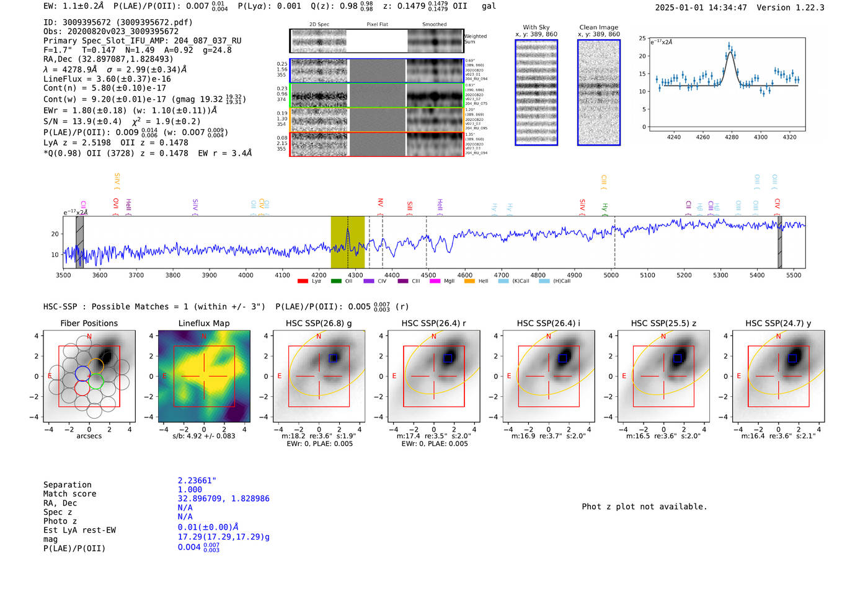Open the HSC SSP(24.7) y image
Viewport: 868px width, 591px height.
(x=779, y=376)
